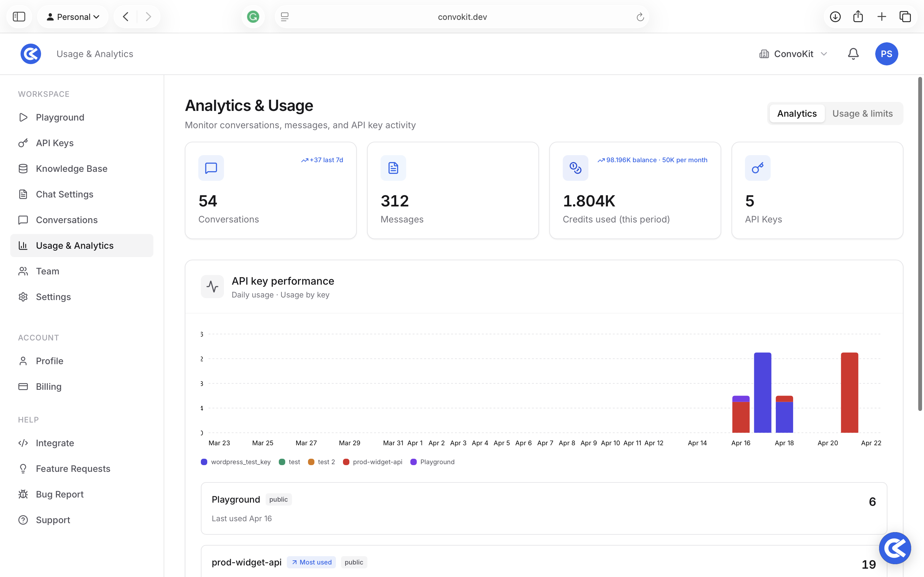
Task: Select Integrate under the Help section
Action: 55,443
